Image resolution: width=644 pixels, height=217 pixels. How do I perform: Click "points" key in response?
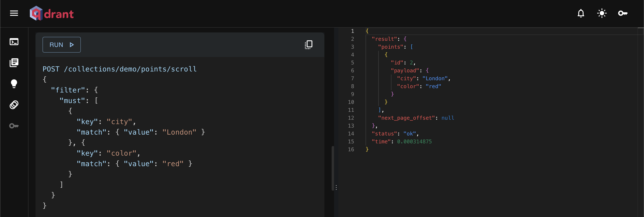click(x=391, y=47)
